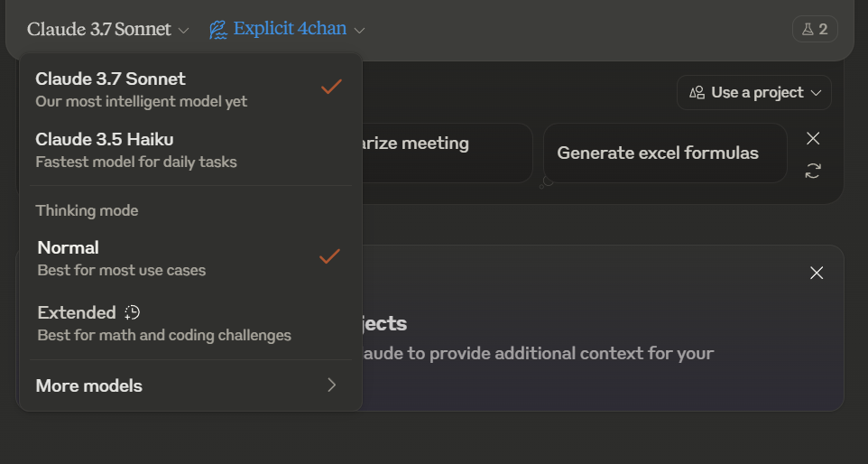The width and height of the screenshot is (868, 464).
Task: Click the More models right chevron
Action: click(x=331, y=385)
